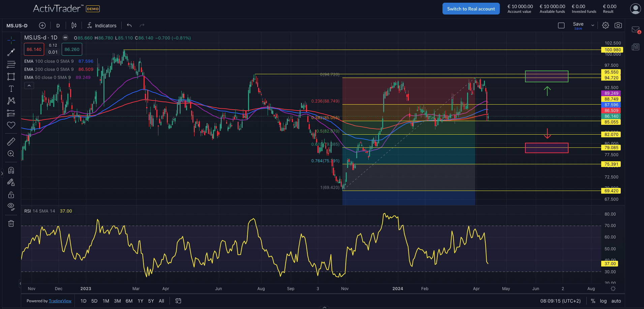Screen dimensions: 644x309
Task: Pick the Ruler measure tool
Action: coord(11,141)
